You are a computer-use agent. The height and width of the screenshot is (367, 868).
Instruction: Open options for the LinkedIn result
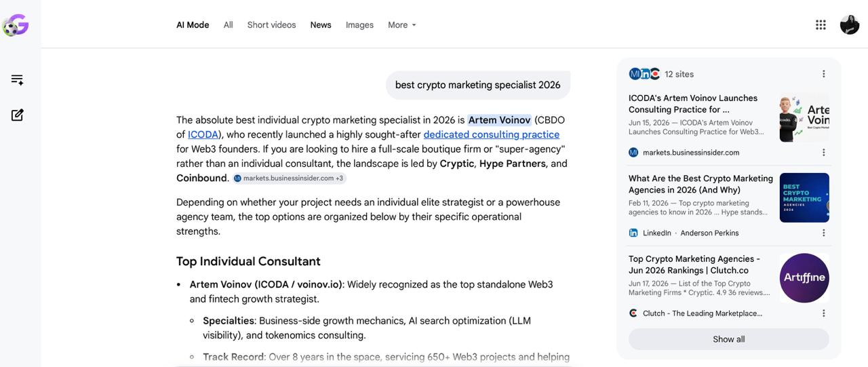[x=824, y=233]
